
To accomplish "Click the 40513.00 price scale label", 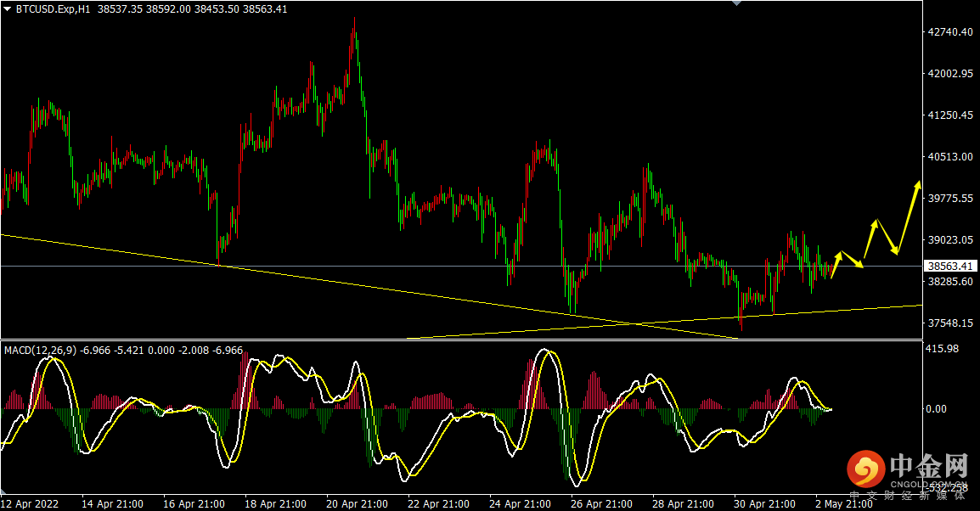I will point(950,157).
